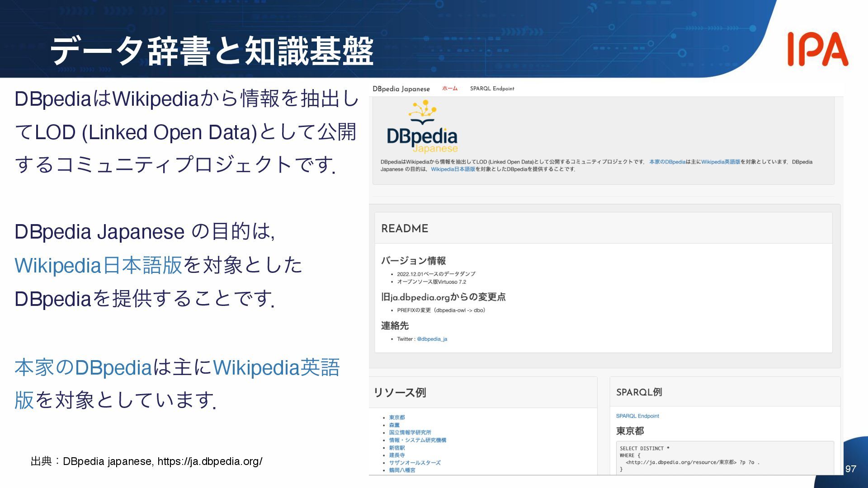Click the 2022.12.01ベースのデータダンプ line
868x488 pixels.
[436, 274]
